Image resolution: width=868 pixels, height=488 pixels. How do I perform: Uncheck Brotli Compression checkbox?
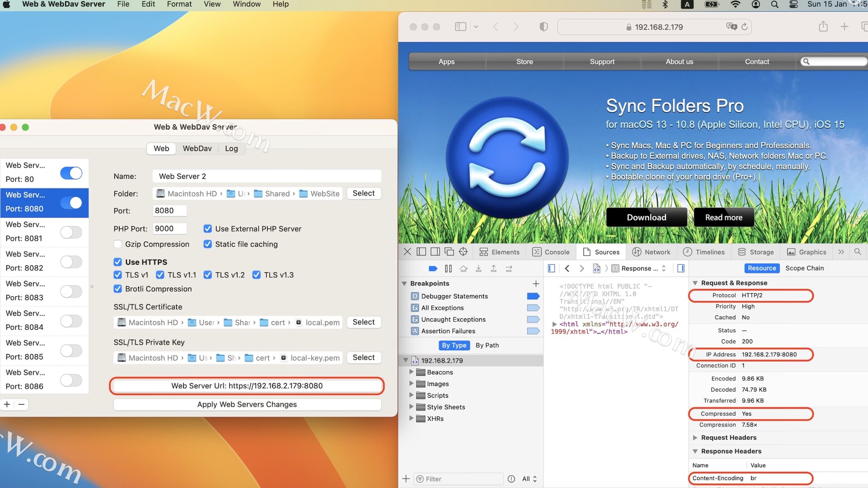click(x=118, y=289)
